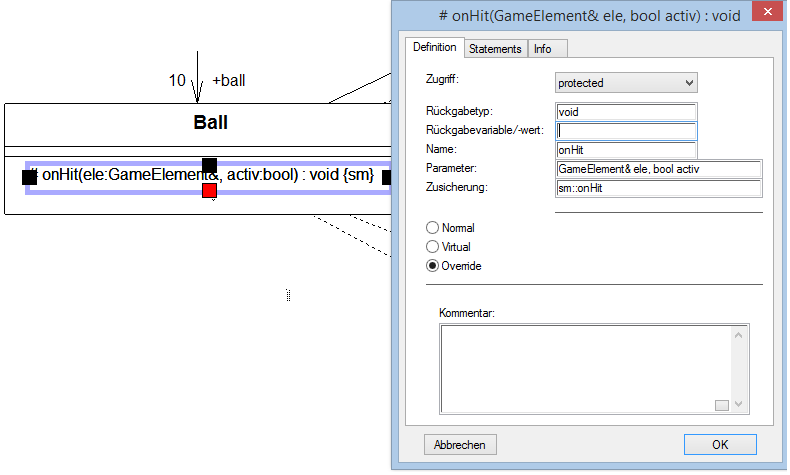Image resolution: width=790 pixels, height=475 pixels.
Task: Switch to the Statements tab
Action: point(495,48)
